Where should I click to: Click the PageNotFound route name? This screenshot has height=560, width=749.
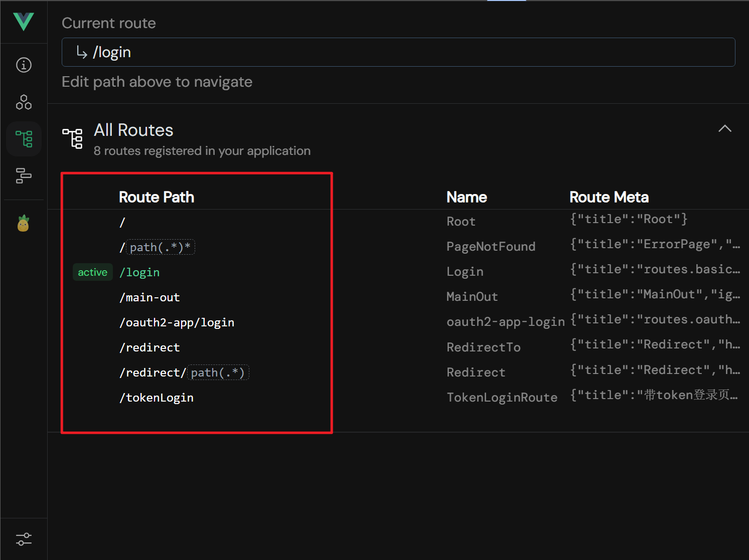pyautogui.click(x=491, y=247)
